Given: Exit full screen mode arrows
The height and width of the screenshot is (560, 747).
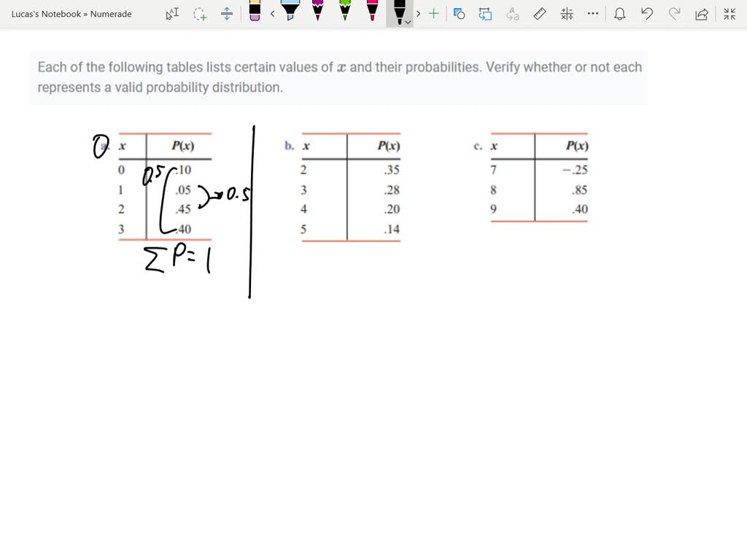Looking at the screenshot, I should coord(729,14).
